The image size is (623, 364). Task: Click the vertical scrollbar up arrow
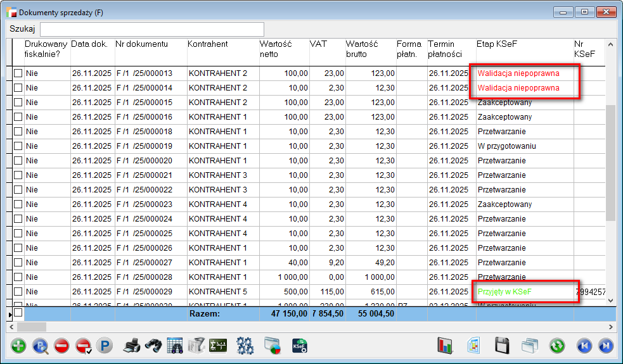(x=611, y=45)
